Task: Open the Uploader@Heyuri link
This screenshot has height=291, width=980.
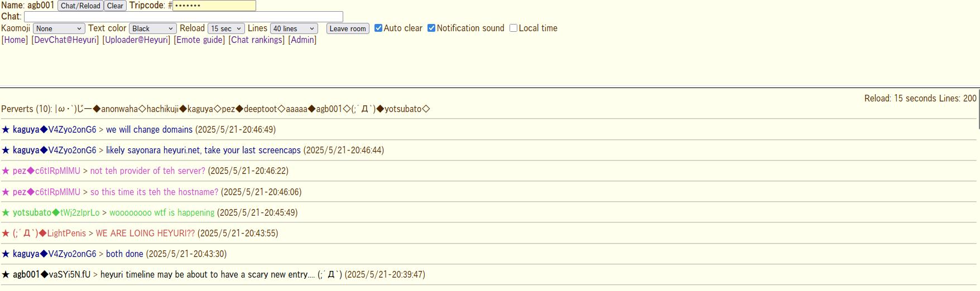Action: 136,40
